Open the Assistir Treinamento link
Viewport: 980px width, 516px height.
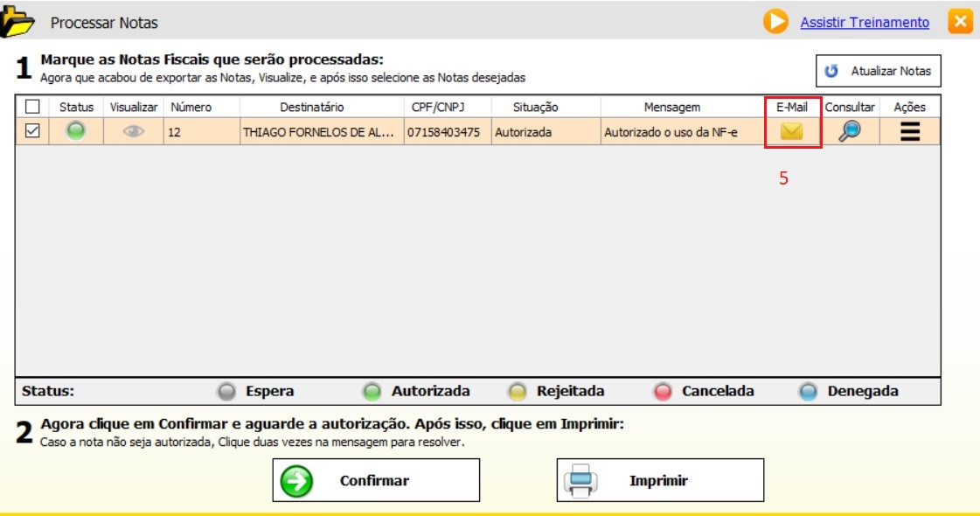click(x=865, y=23)
